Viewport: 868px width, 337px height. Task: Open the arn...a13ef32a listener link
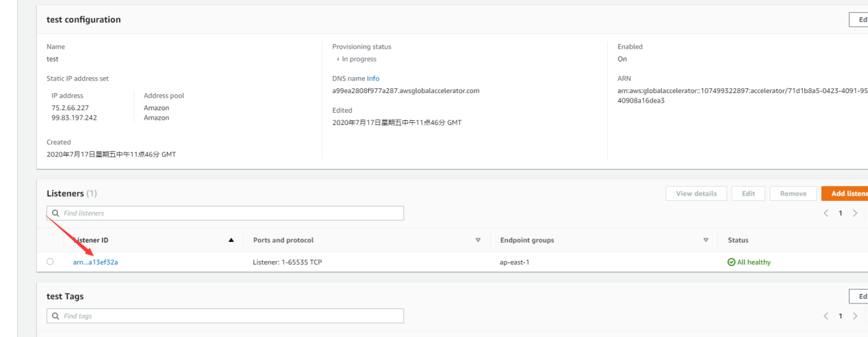(x=95, y=262)
